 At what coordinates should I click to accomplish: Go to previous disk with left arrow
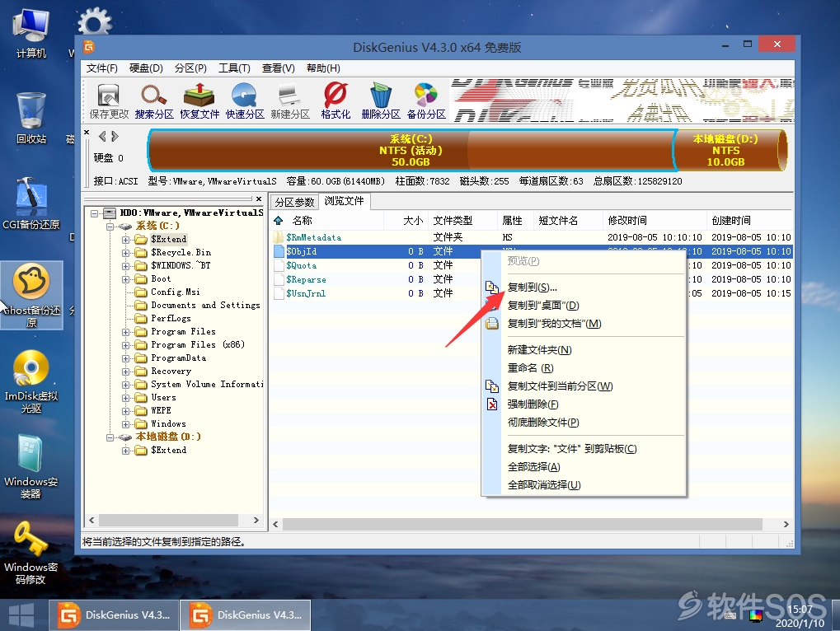coord(102,137)
